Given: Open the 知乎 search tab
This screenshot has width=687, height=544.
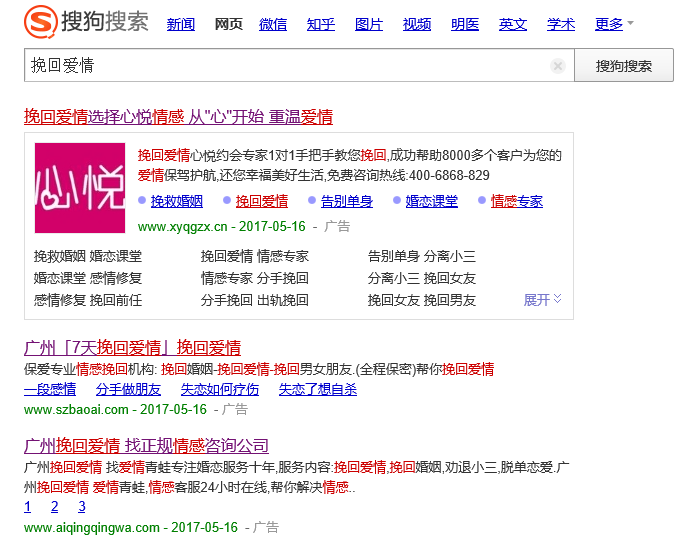Looking at the screenshot, I should tap(321, 24).
